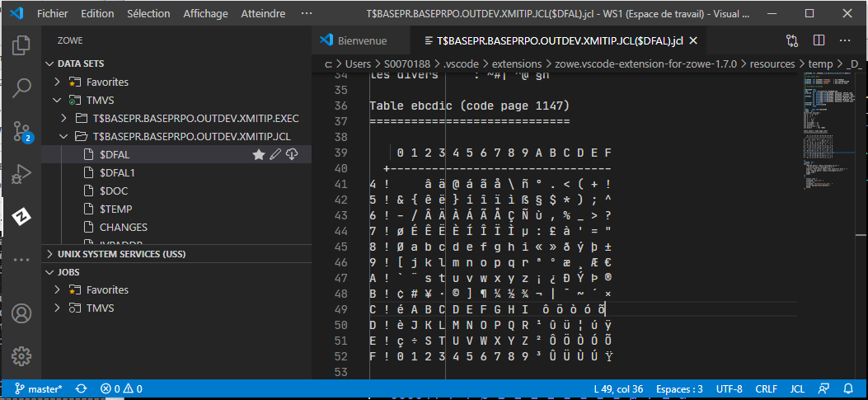Open the Explorer view in activity bar
868x400 pixels.
point(21,45)
